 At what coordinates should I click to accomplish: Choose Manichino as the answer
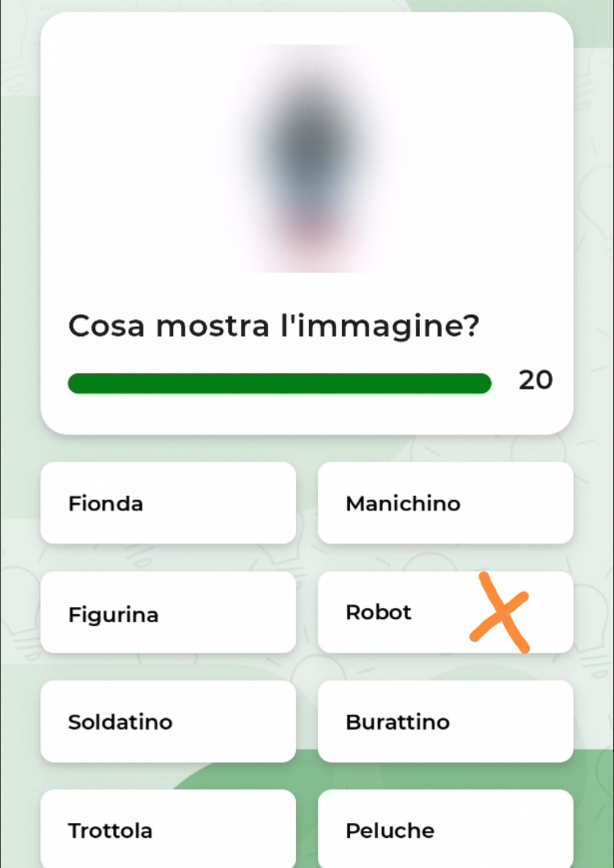click(445, 503)
